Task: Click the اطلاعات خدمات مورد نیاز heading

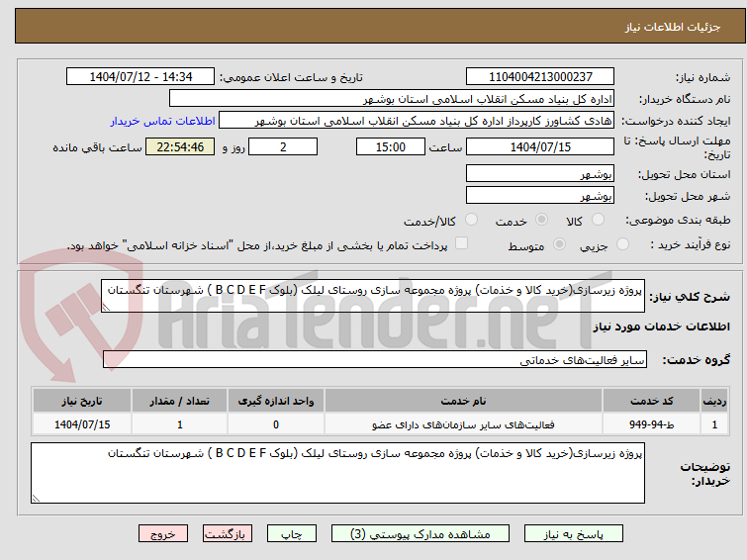Action: tap(661, 327)
